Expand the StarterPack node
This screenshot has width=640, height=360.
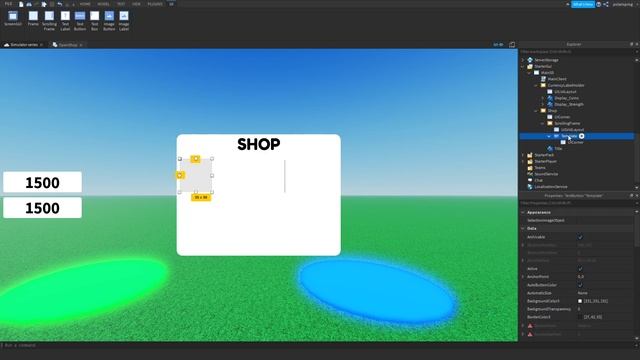(x=523, y=155)
